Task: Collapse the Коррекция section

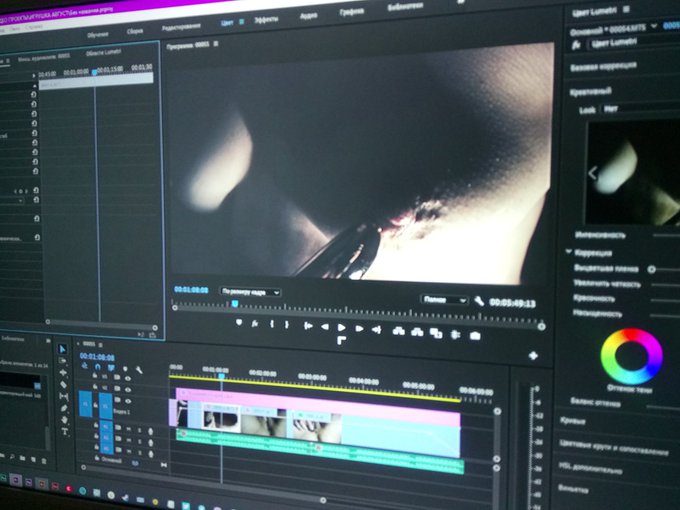Action: (x=569, y=252)
